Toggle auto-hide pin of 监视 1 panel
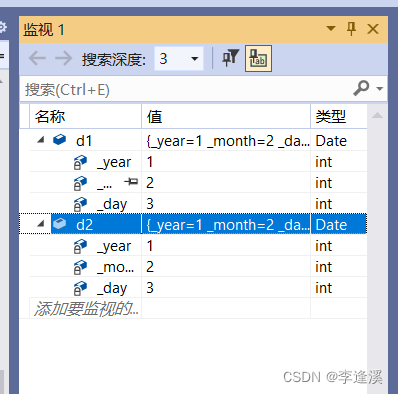The width and height of the screenshot is (398, 394). pos(351,29)
